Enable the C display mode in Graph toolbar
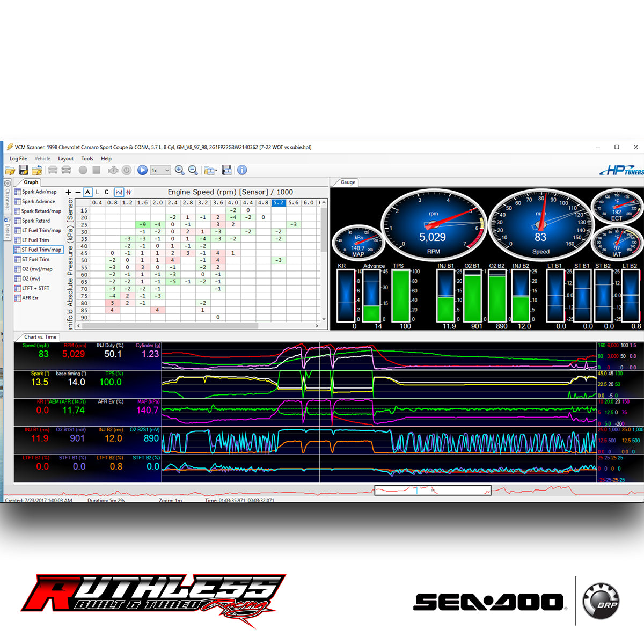 click(106, 192)
